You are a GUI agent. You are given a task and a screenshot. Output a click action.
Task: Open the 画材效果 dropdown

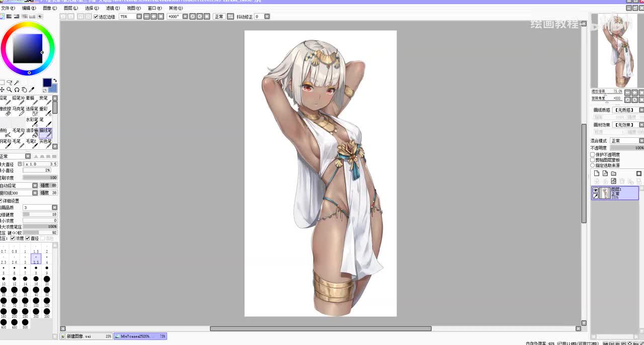[641, 125]
